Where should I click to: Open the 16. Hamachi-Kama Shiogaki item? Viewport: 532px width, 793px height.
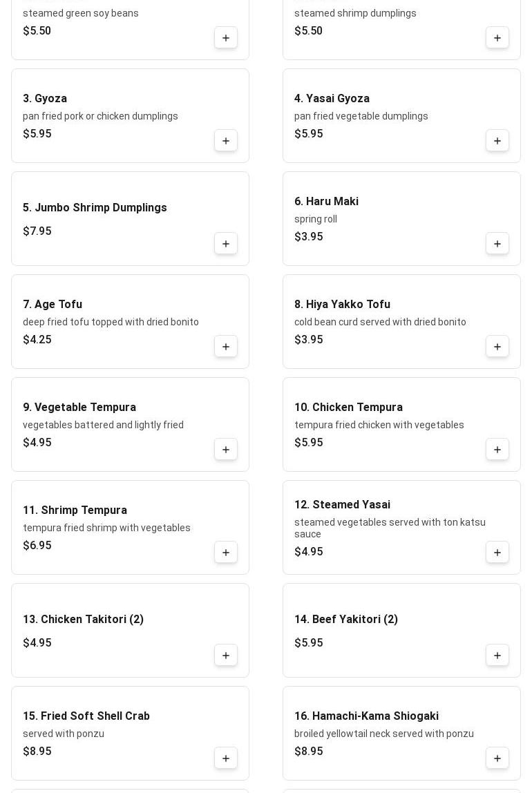pos(366,716)
